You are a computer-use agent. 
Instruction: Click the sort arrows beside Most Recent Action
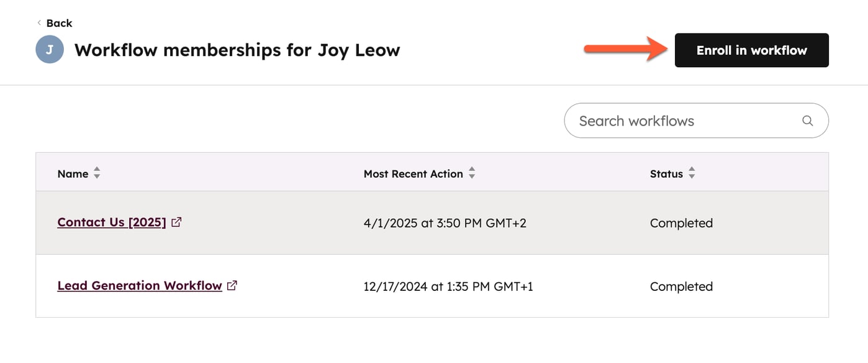(x=472, y=173)
